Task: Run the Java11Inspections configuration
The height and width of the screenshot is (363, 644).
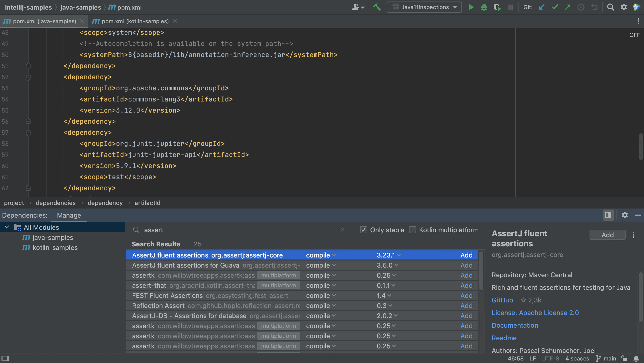Action: pos(471,7)
